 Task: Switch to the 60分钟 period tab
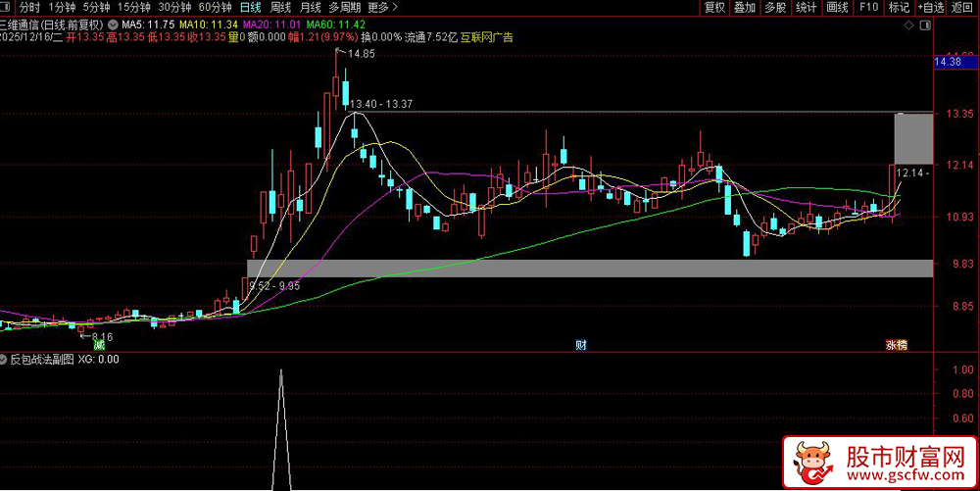point(215,8)
